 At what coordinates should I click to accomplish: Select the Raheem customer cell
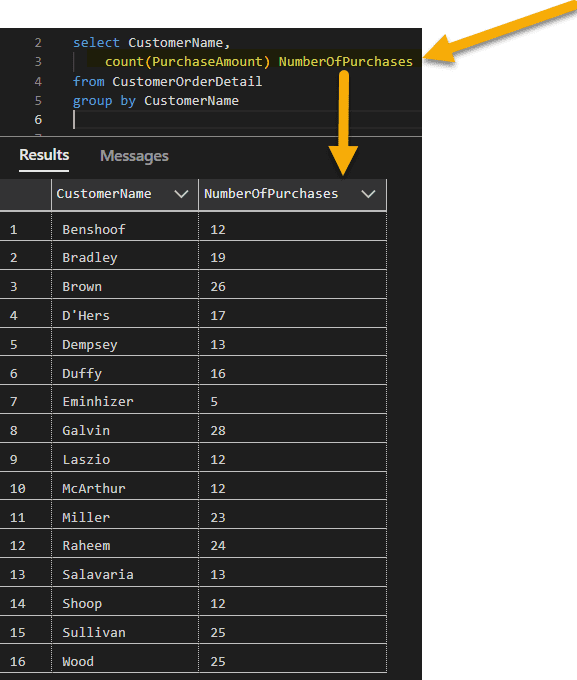click(125, 545)
